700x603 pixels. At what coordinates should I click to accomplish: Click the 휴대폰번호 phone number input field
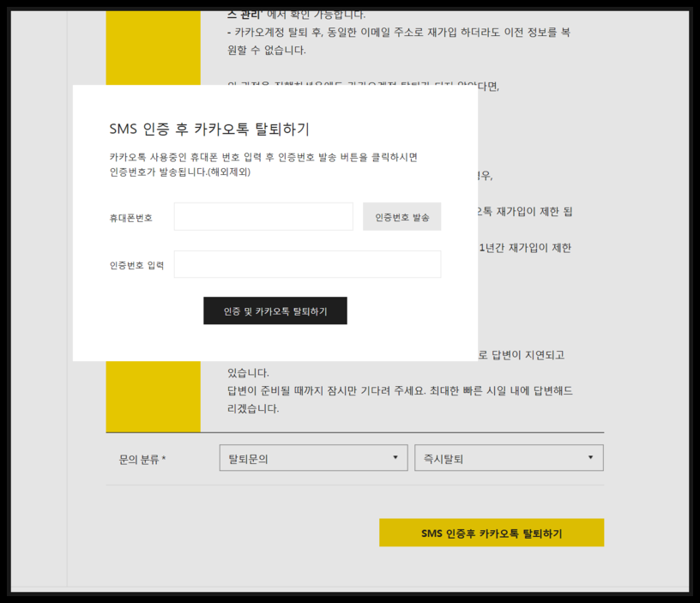[263, 216]
